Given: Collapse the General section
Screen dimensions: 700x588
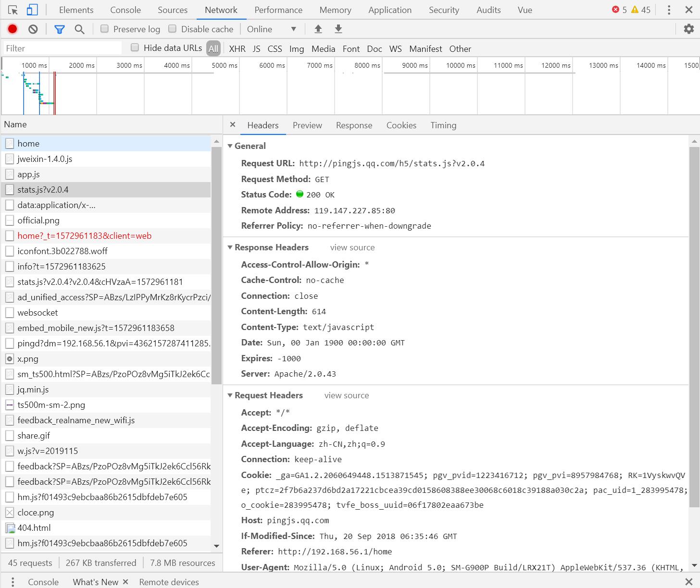Looking at the screenshot, I should click(230, 146).
